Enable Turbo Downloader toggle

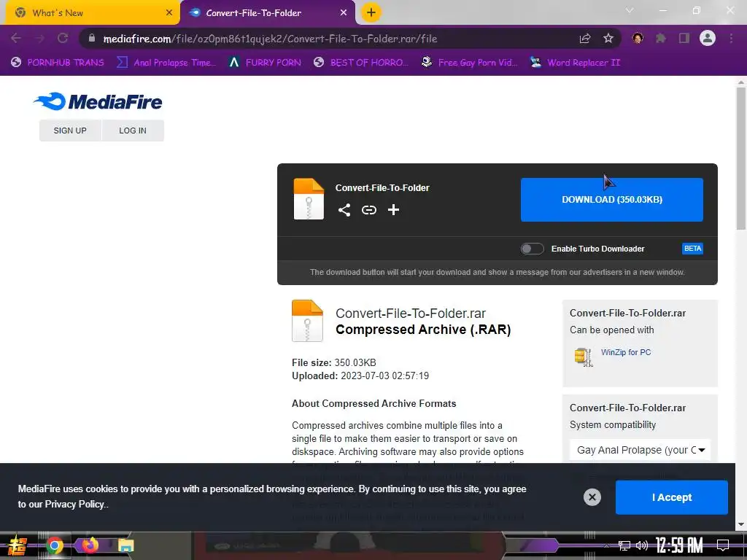[532, 249]
